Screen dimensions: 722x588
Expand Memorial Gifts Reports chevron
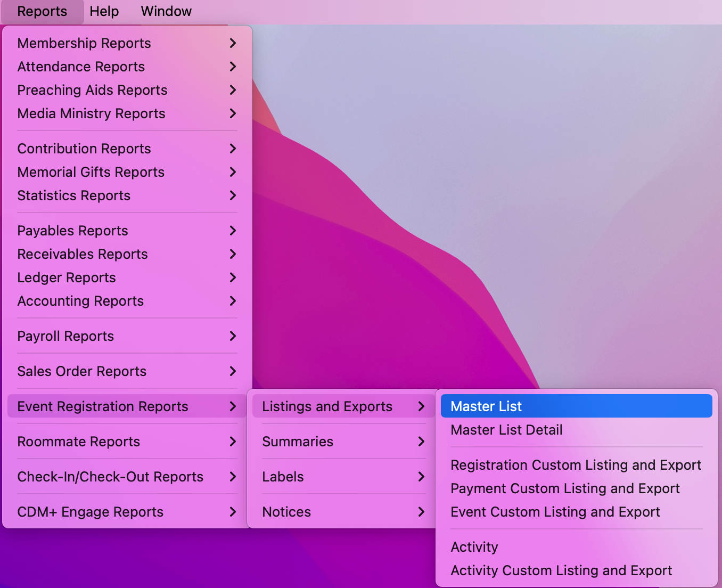click(x=233, y=172)
